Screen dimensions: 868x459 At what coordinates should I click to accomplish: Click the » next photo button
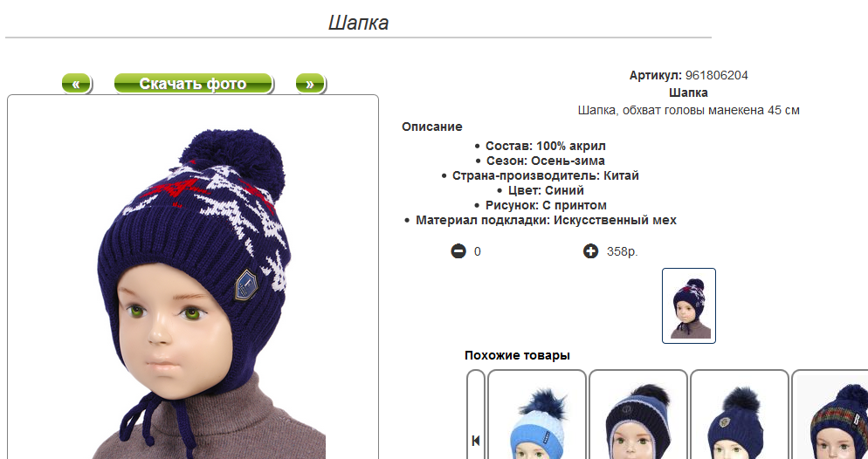click(310, 84)
